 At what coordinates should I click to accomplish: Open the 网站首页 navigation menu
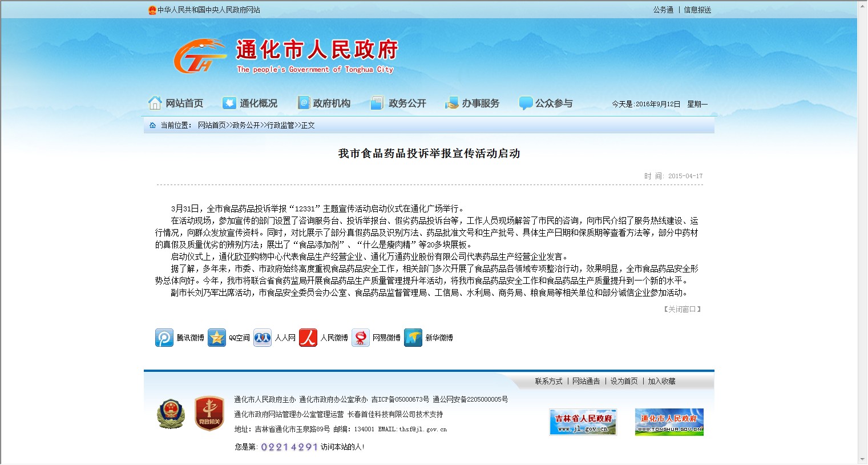tap(176, 103)
